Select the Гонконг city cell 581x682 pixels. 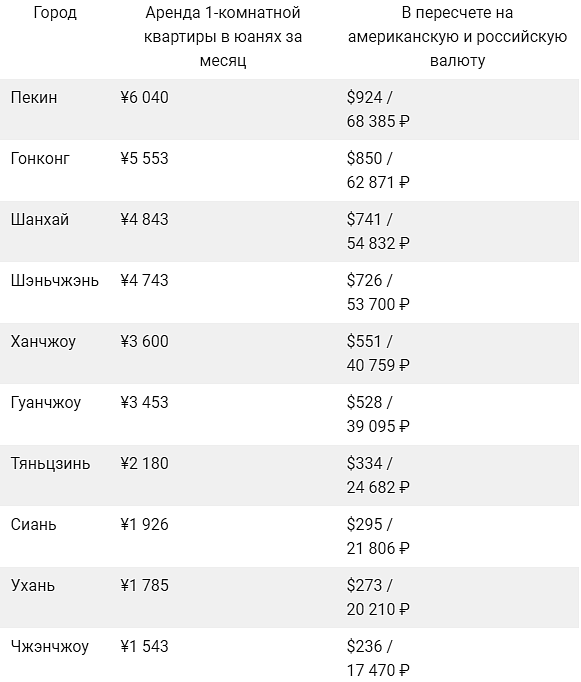click(40, 159)
